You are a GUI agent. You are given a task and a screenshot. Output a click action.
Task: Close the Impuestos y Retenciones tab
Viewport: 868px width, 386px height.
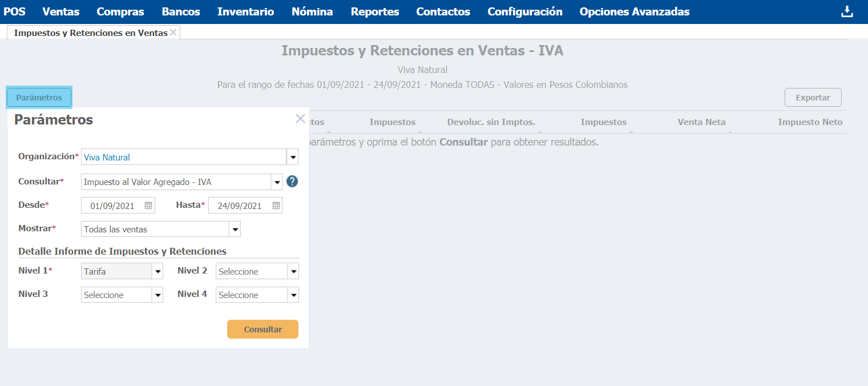173,32
